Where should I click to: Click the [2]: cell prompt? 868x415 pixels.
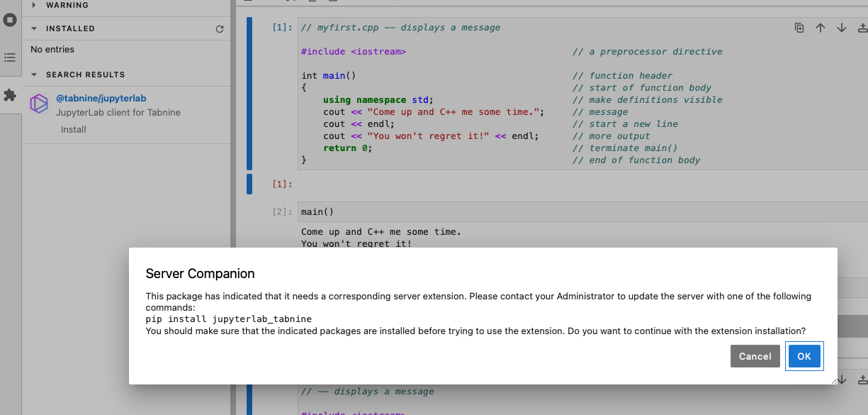pyautogui.click(x=282, y=211)
